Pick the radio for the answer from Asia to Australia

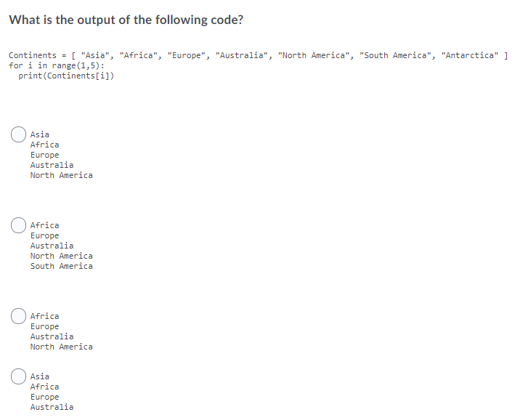(18, 376)
